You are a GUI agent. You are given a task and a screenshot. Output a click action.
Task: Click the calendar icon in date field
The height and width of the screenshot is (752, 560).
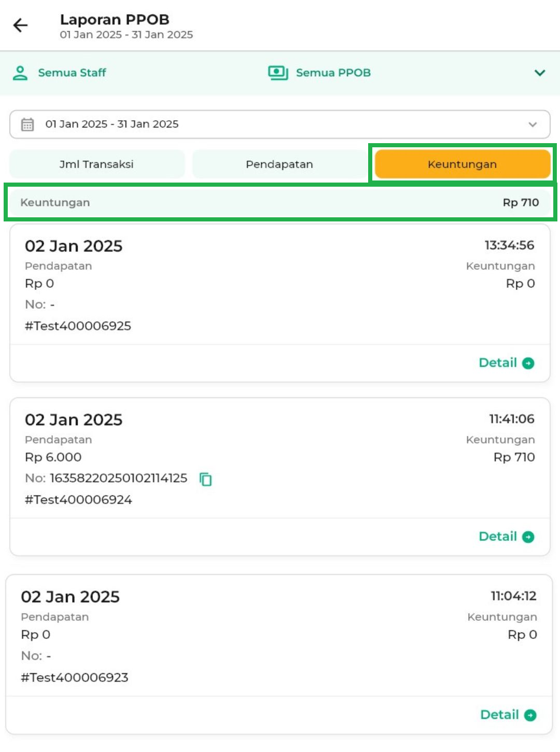point(27,124)
